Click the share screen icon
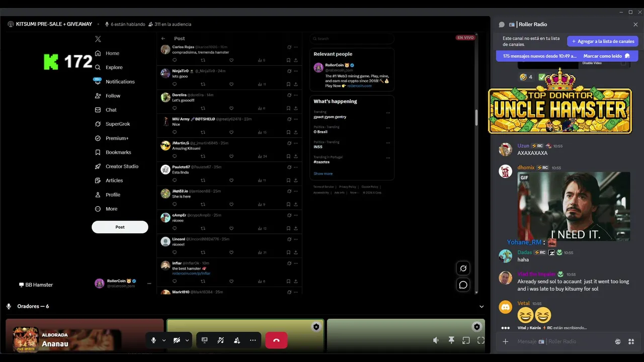 [x=204, y=340]
